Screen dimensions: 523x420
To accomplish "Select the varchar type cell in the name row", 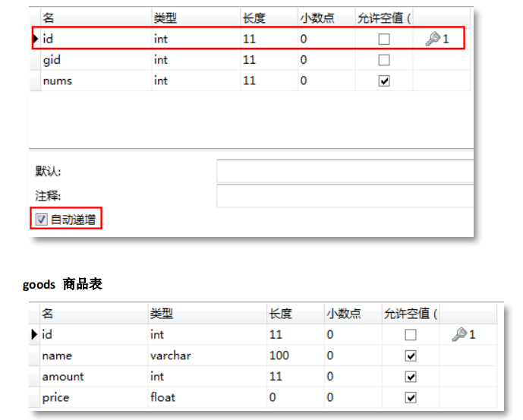I will point(207,355).
